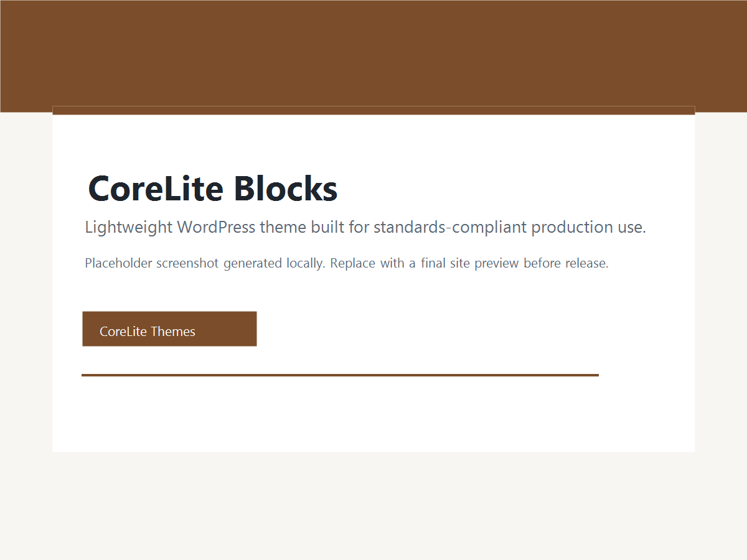Click the CoreLite Themes button
This screenshot has width=747, height=560.
pos(169,329)
